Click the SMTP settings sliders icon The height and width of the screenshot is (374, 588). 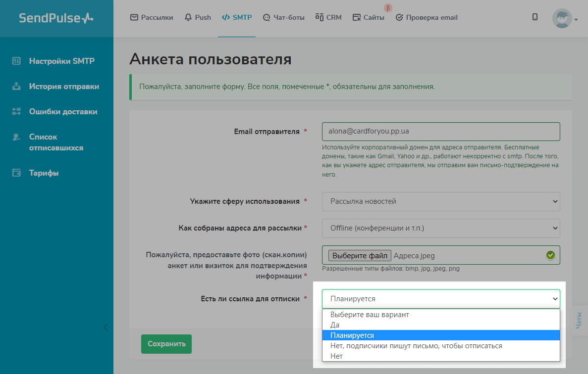click(16, 61)
